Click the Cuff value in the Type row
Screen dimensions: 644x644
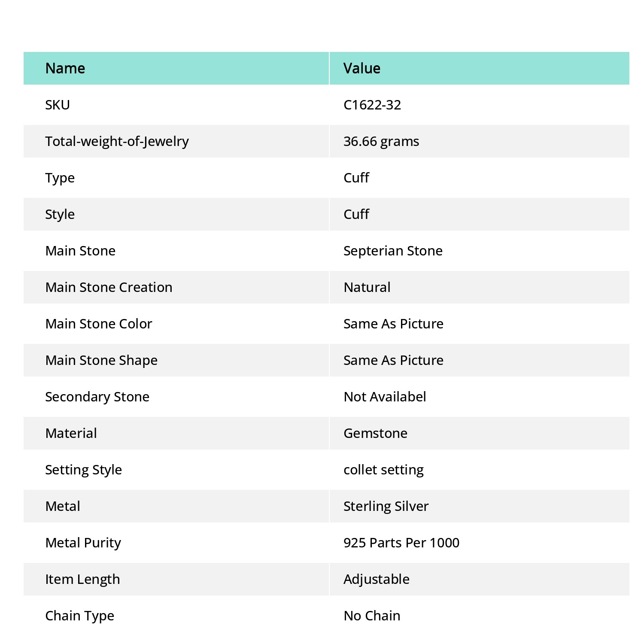tap(356, 178)
